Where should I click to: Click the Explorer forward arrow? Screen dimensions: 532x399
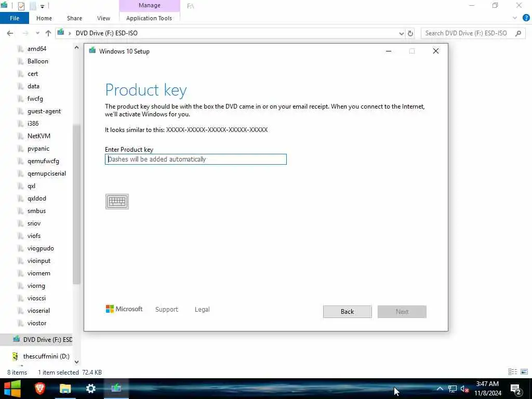[25, 33]
